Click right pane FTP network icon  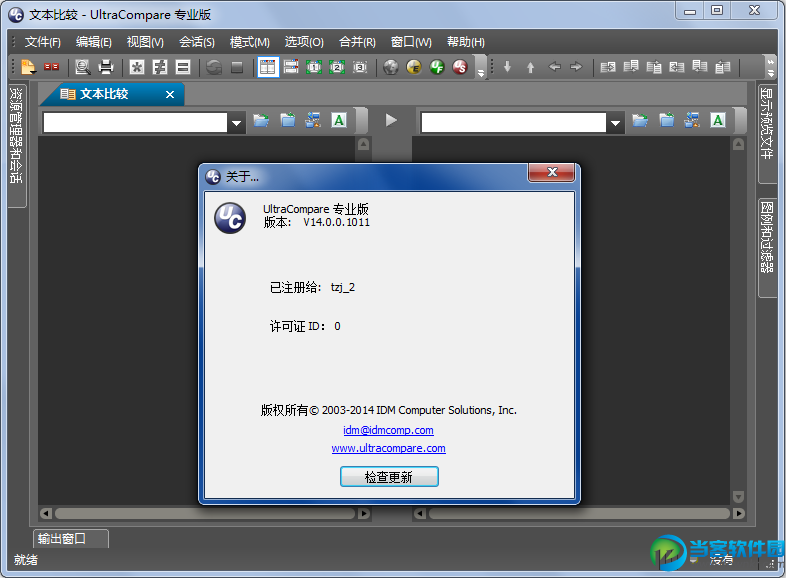click(692, 120)
